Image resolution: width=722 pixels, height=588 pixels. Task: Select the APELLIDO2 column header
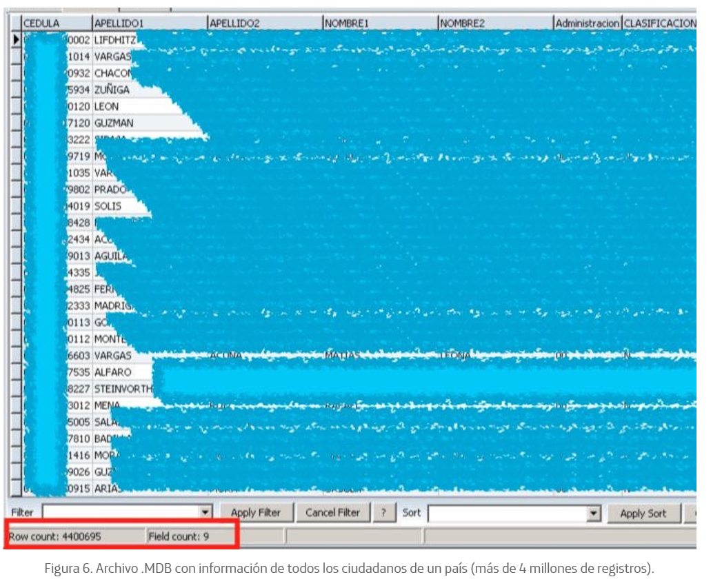point(264,23)
